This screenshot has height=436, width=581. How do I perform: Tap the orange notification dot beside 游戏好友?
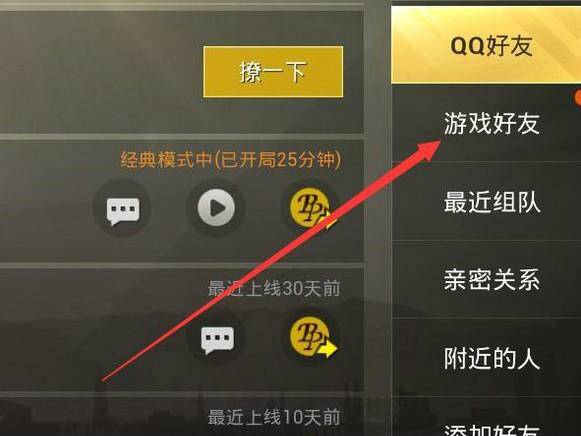pos(577,99)
